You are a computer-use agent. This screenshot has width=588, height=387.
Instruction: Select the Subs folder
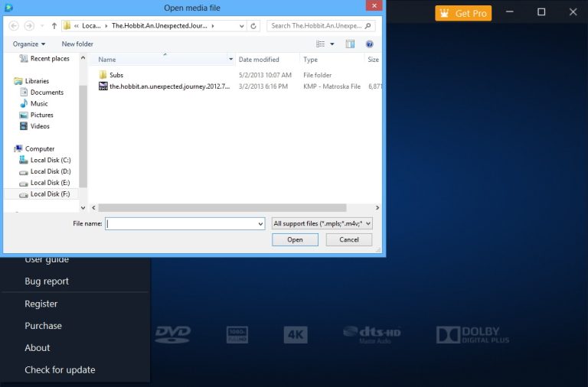(116, 75)
